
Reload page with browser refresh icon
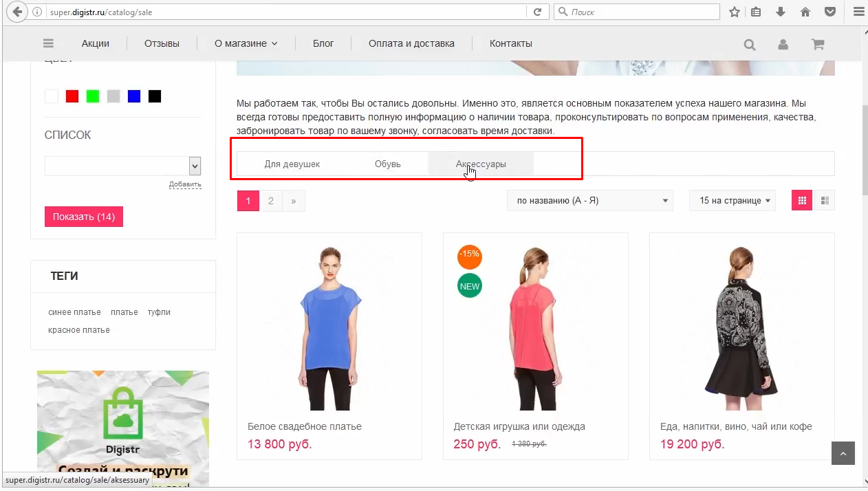click(538, 12)
